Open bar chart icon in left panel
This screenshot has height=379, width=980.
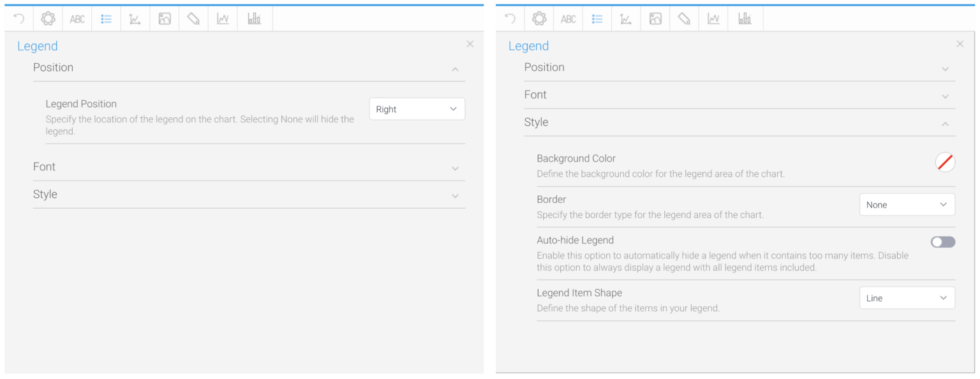tap(254, 19)
